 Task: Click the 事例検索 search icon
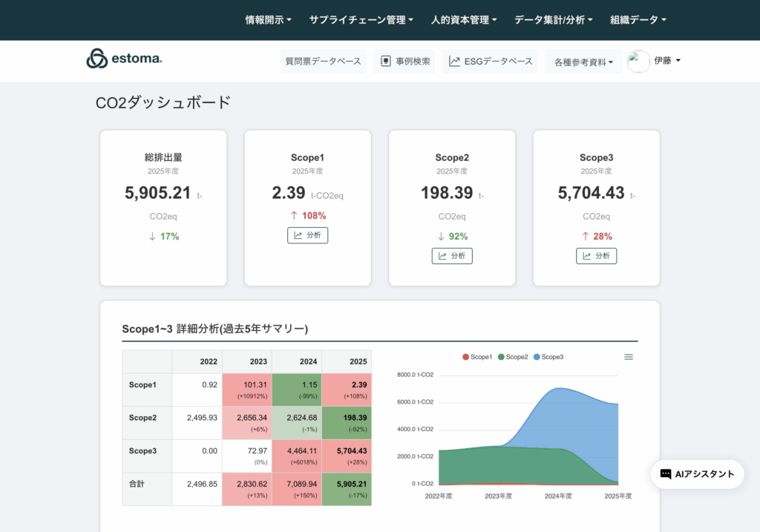point(386,62)
